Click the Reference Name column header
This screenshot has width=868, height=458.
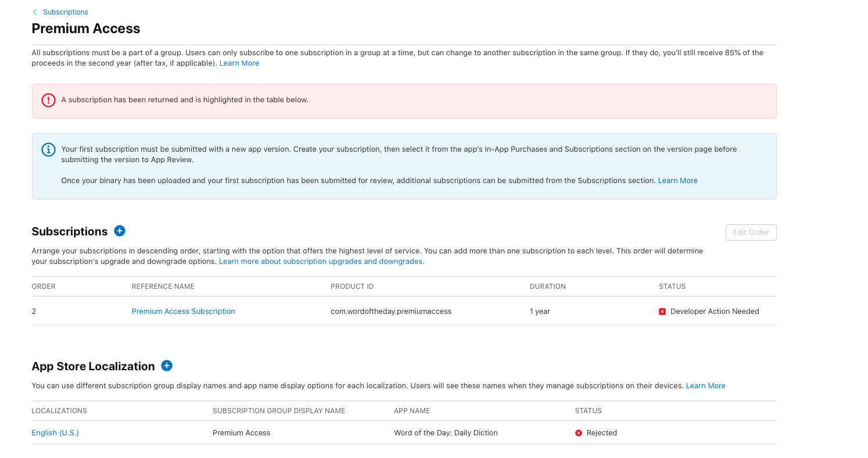[x=163, y=287]
